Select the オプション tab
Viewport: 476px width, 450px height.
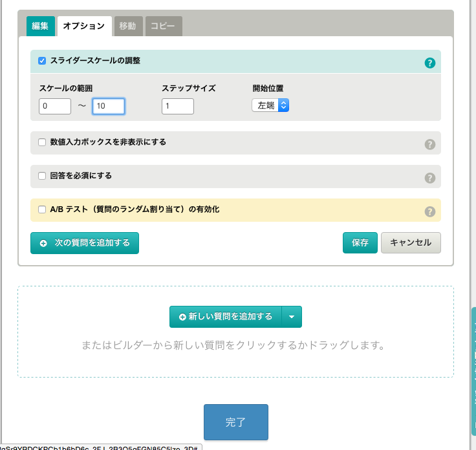click(84, 26)
